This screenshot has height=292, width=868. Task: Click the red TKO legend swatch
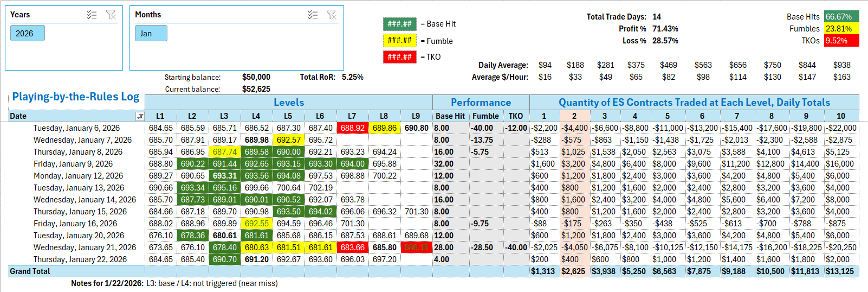click(399, 56)
